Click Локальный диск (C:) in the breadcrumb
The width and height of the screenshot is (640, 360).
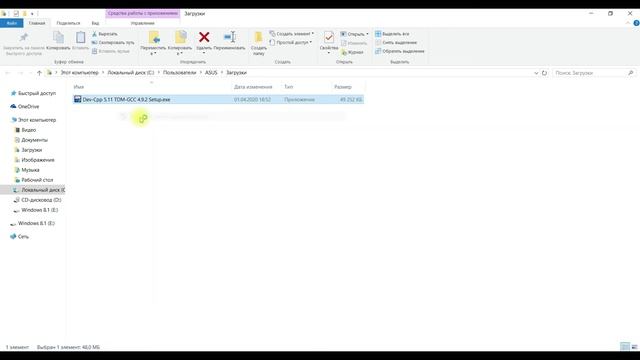[x=131, y=73]
